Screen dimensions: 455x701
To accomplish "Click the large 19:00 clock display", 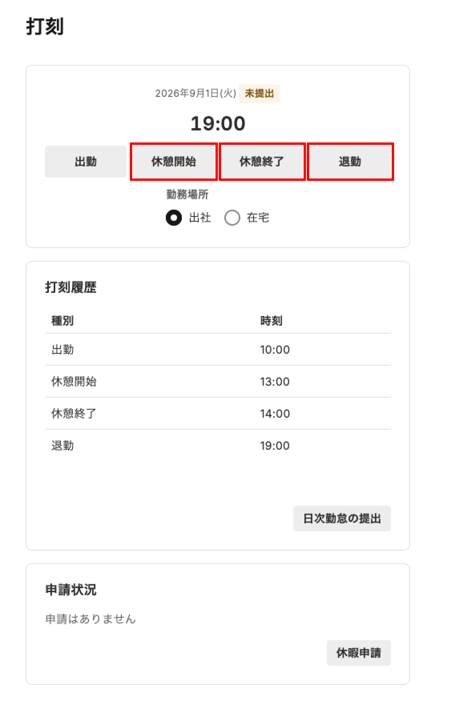I will coord(218,123).
